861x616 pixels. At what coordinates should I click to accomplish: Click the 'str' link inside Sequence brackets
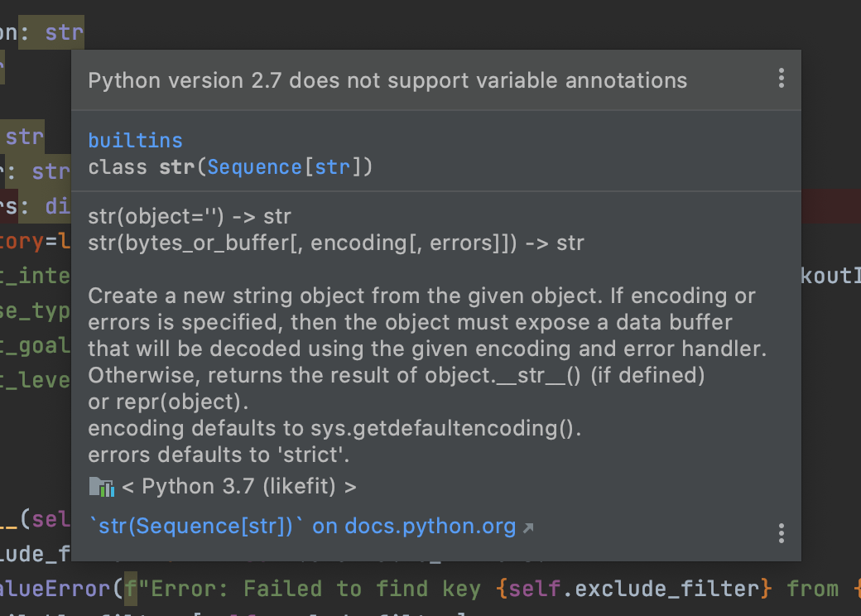click(x=332, y=167)
